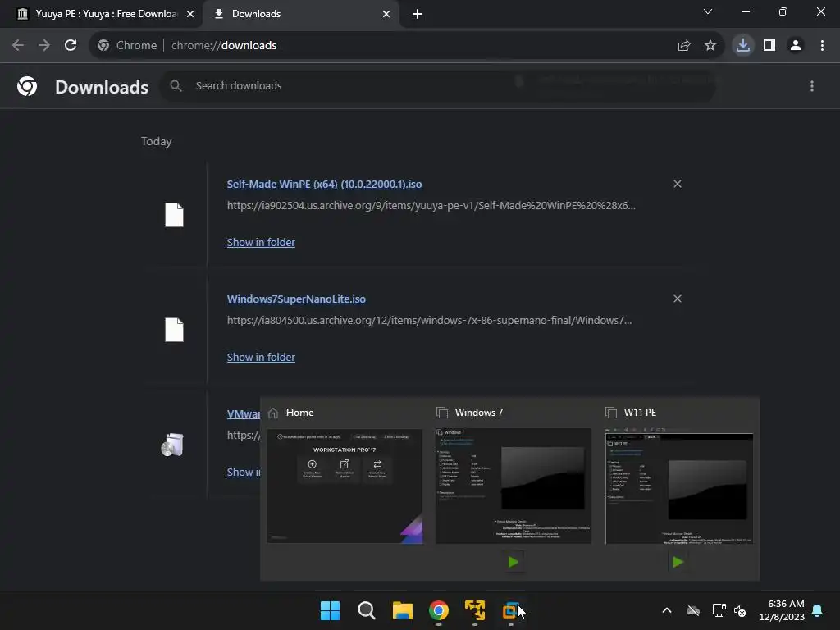
Task: Click the yellow app icon beside Chrome on the taskbar
Action: pos(475,610)
